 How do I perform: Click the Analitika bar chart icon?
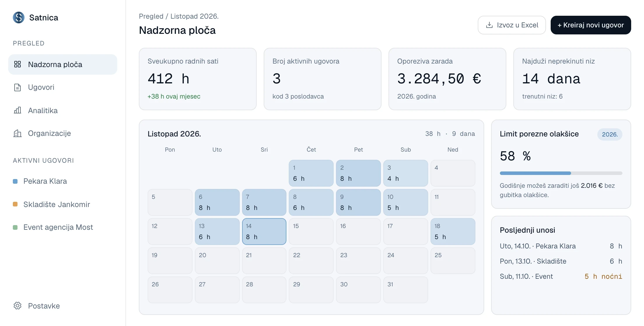click(17, 110)
